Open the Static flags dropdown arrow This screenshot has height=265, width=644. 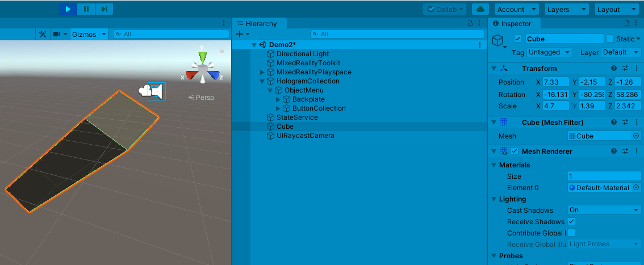tap(638, 39)
